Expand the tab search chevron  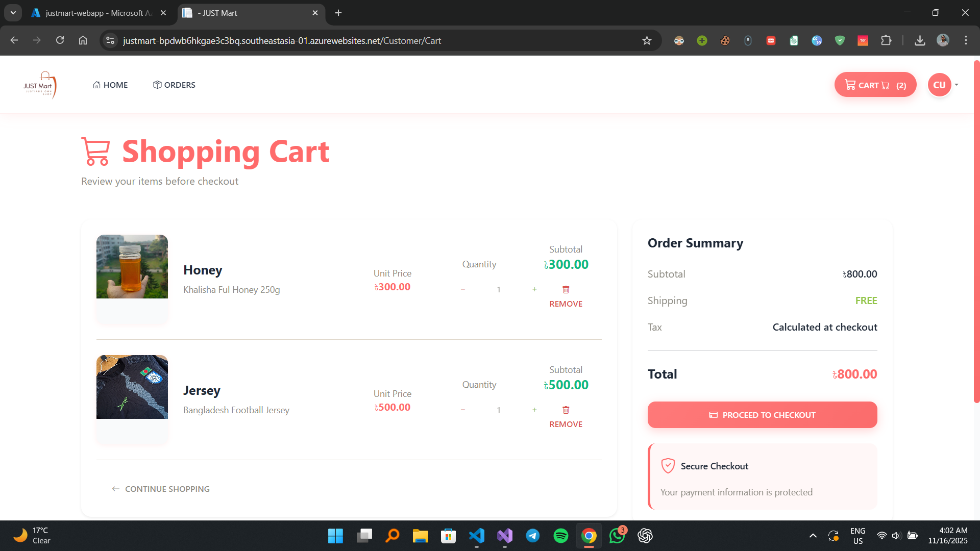click(13, 13)
